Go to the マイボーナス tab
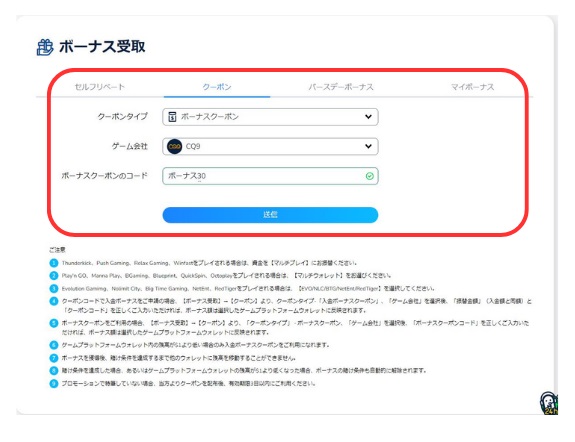The height and width of the screenshot is (442, 575). 472,87
